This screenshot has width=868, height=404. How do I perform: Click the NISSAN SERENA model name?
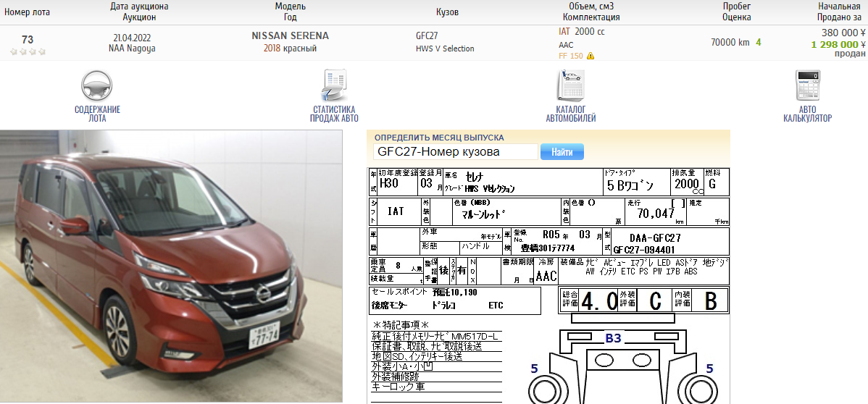[x=290, y=36]
